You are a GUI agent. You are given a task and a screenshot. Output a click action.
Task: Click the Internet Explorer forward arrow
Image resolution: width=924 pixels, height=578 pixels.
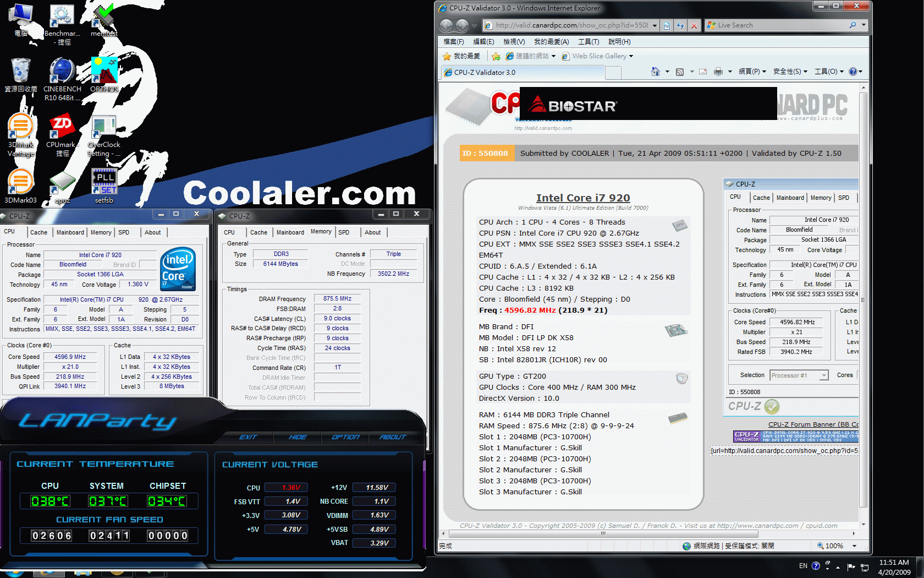point(462,25)
